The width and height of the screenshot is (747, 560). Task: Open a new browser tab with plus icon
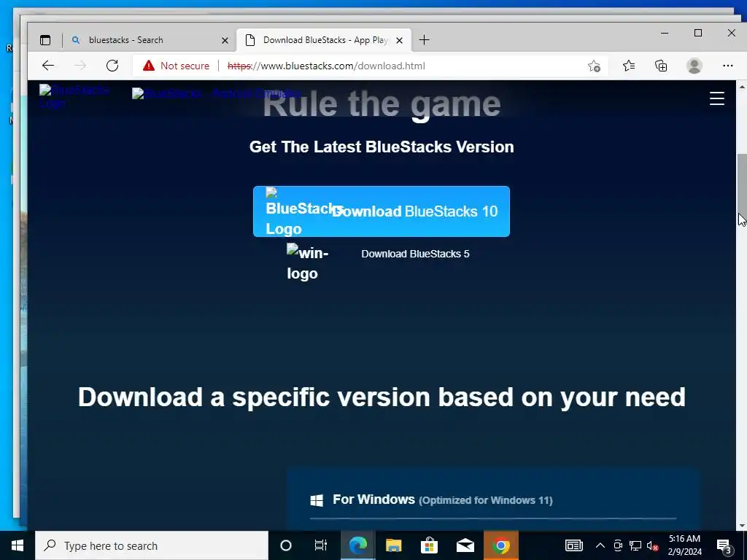click(424, 40)
